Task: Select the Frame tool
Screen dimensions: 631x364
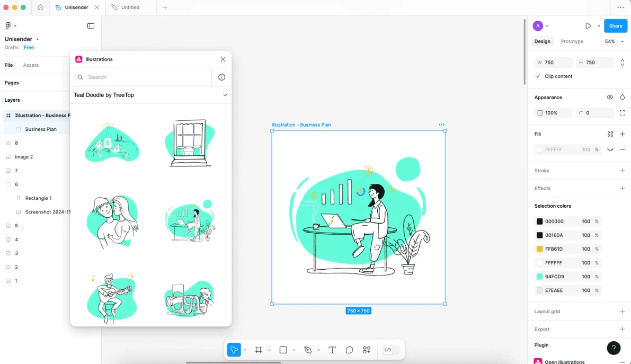Action: point(259,350)
